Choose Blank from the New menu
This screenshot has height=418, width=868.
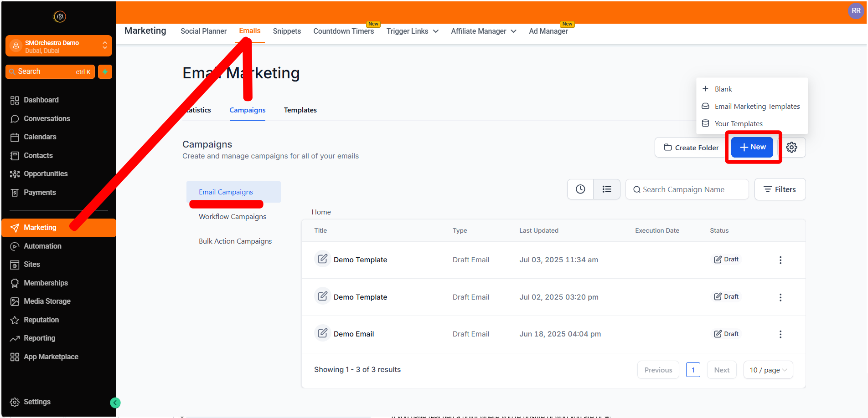(723, 89)
